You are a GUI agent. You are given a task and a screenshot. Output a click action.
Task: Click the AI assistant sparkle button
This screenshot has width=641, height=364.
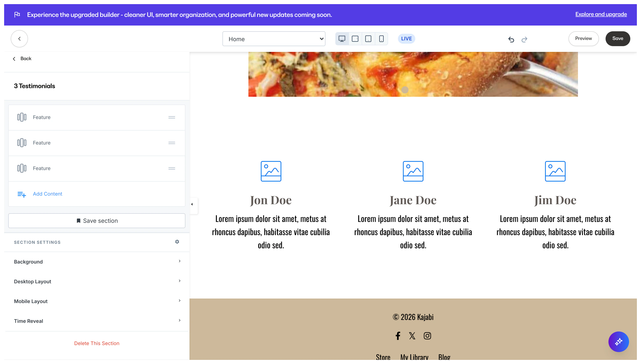(x=619, y=342)
